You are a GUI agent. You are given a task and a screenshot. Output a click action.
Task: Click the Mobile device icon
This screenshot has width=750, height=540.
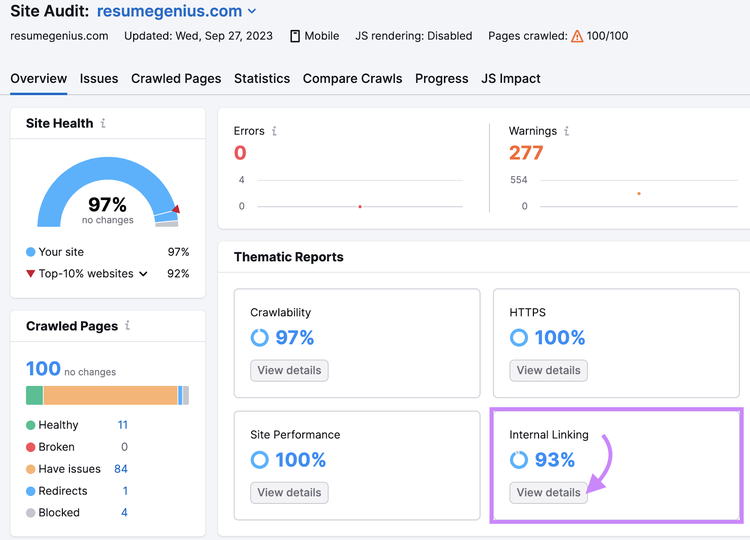point(295,36)
